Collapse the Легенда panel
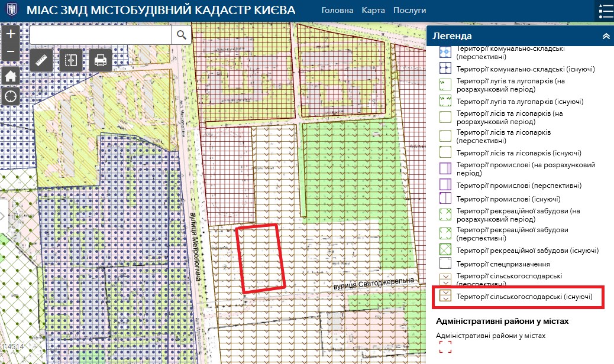 click(605, 36)
